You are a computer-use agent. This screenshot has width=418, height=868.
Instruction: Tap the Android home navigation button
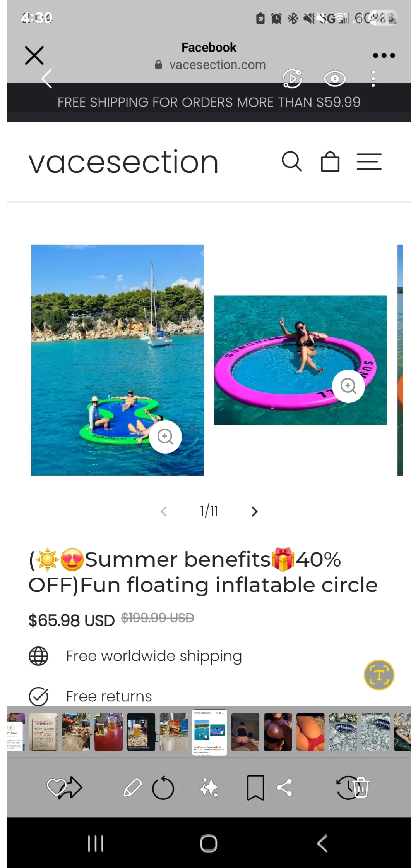(209, 843)
